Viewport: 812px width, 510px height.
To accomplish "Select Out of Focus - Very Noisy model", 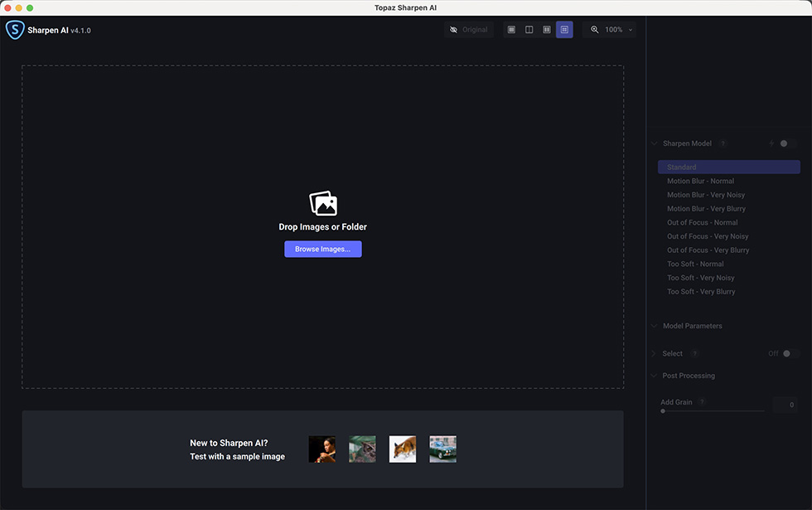I will pyautogui.click(x=728, y=236).
